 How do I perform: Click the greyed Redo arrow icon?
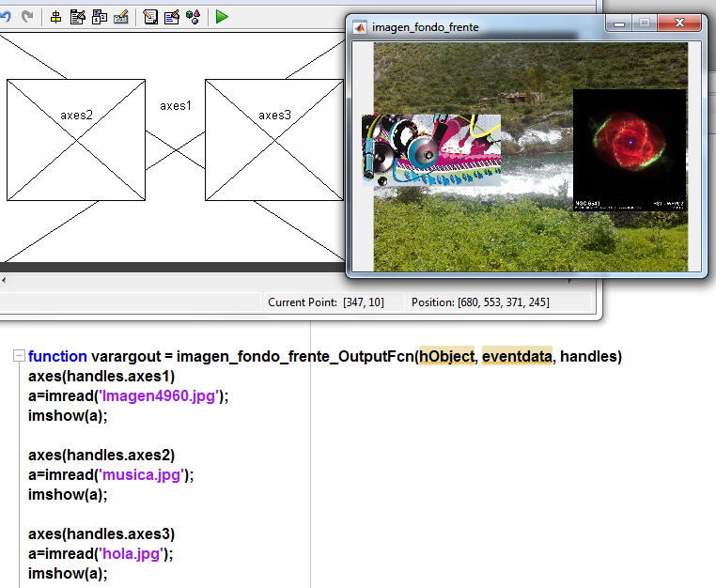(x=27, y=17)
